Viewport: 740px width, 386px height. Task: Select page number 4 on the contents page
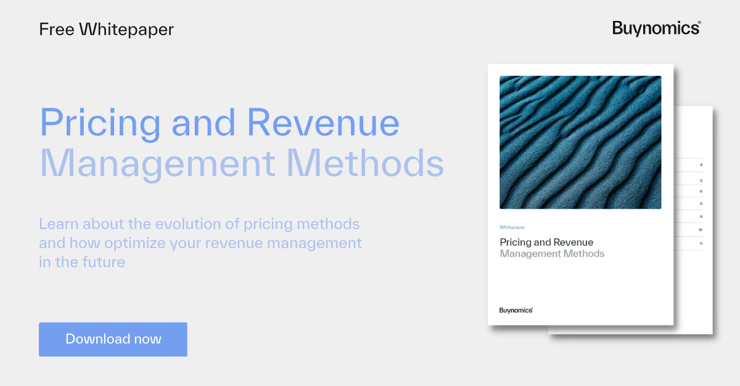pos(701,165)
